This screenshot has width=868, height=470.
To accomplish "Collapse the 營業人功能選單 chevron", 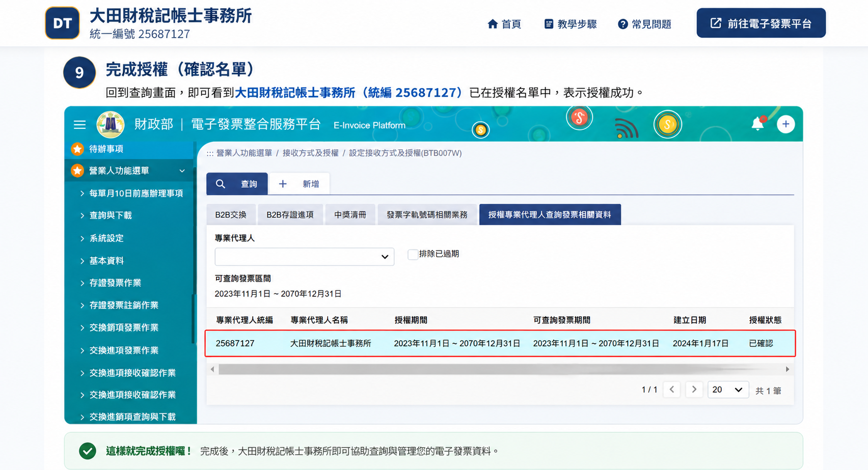I will pos(182,171).
